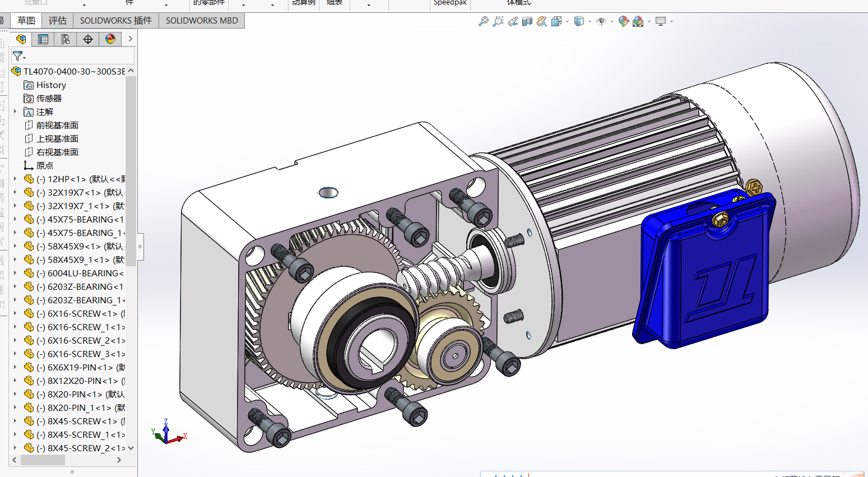Select the 评估 ribbon tab
The height and width of the screenshot is (477, 868).
[x=58, y=21]
